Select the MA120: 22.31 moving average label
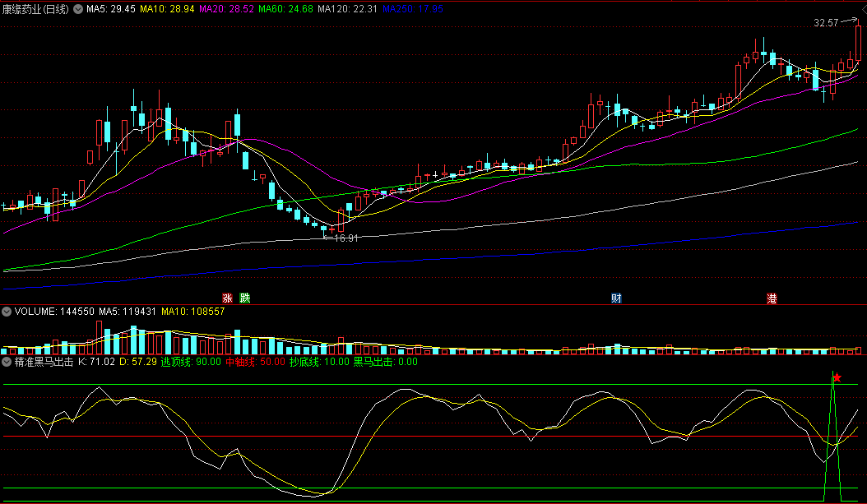867x504 pixels. pos(347,9)
